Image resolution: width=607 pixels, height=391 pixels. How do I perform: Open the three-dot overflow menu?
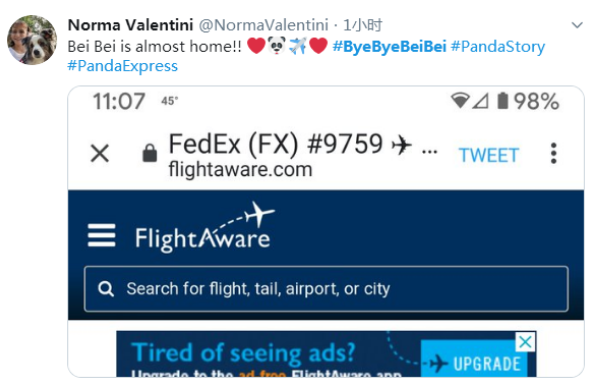554,153
